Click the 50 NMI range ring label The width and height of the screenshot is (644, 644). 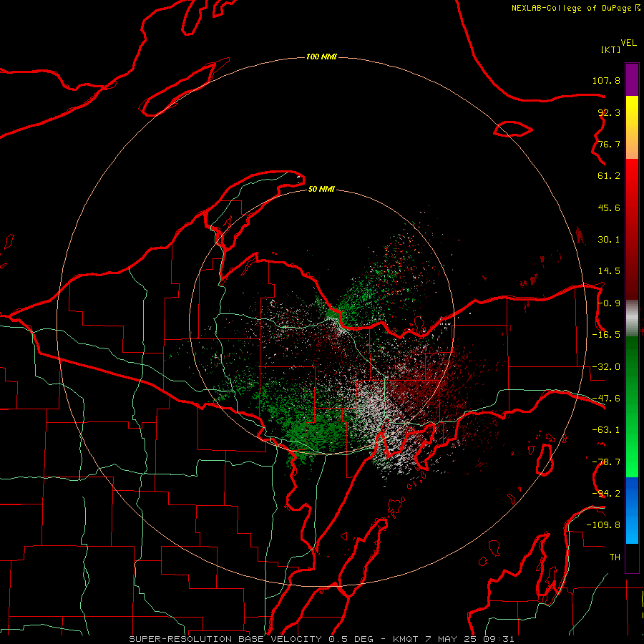[321, 190]
